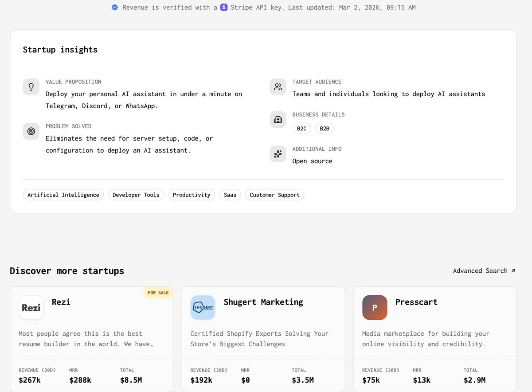This screenshot has width=532, height=392.
Task: Click the Discover more startups heading
Action: (x=67, y=270)
